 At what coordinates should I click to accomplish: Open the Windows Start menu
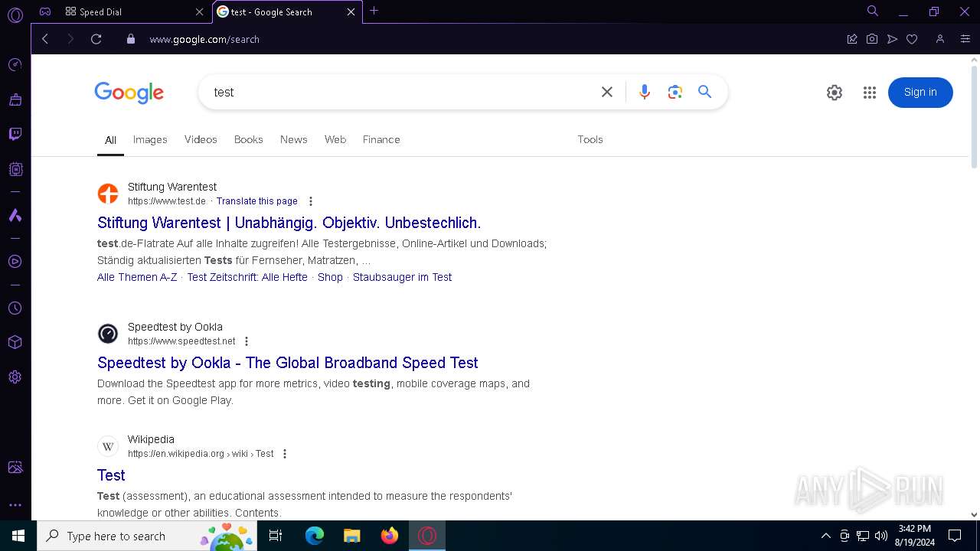tap(18, 536)
